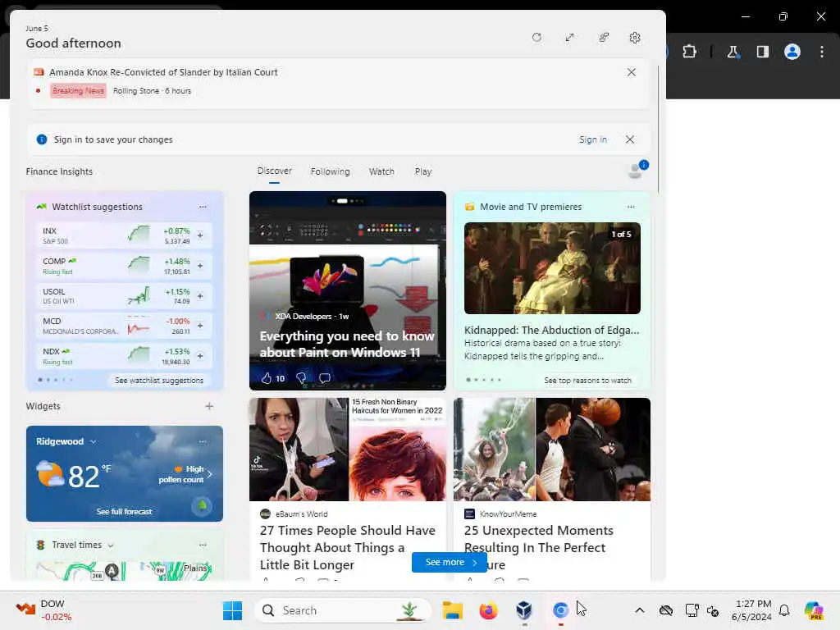840x630 pixels.
Task: Open the 27 Times People Should Have Thought article
Action: tap(348, 547)
